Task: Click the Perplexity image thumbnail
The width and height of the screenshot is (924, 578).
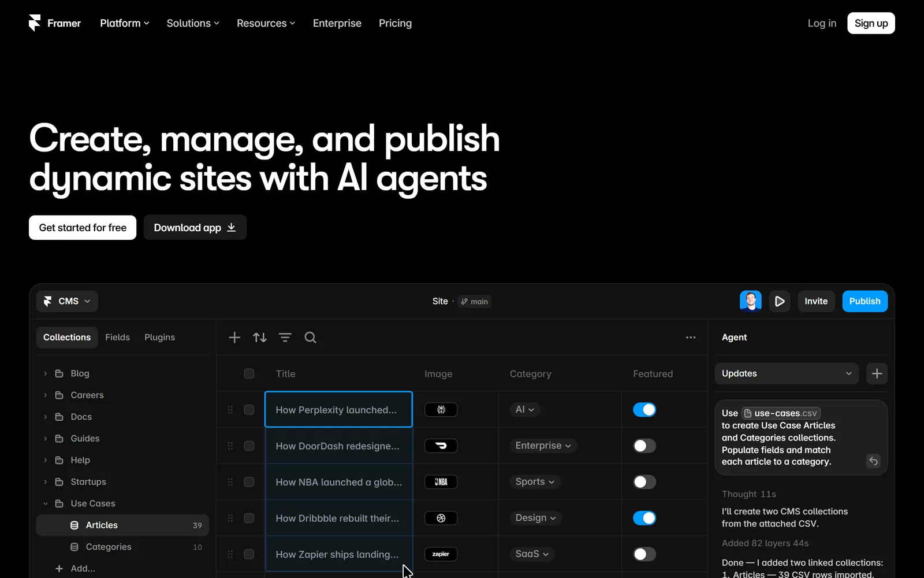Action: 441,410
